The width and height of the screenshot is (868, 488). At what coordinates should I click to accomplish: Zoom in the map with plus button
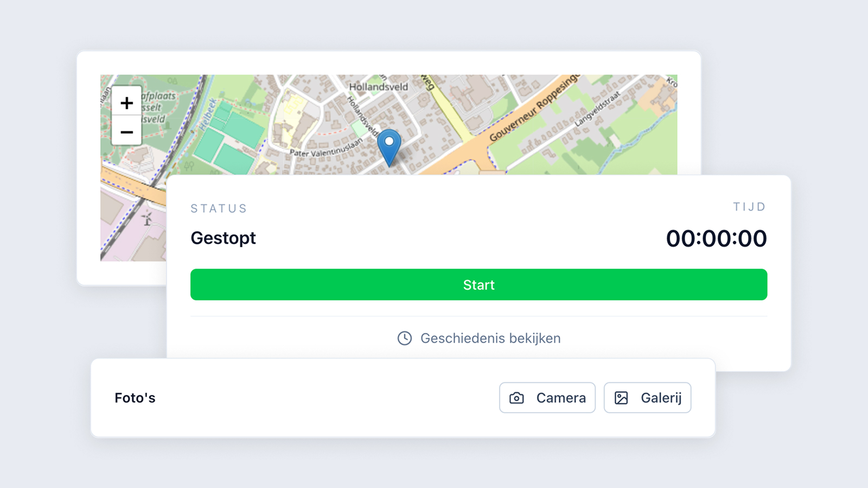pyautogui.click(x=126, y=102)
